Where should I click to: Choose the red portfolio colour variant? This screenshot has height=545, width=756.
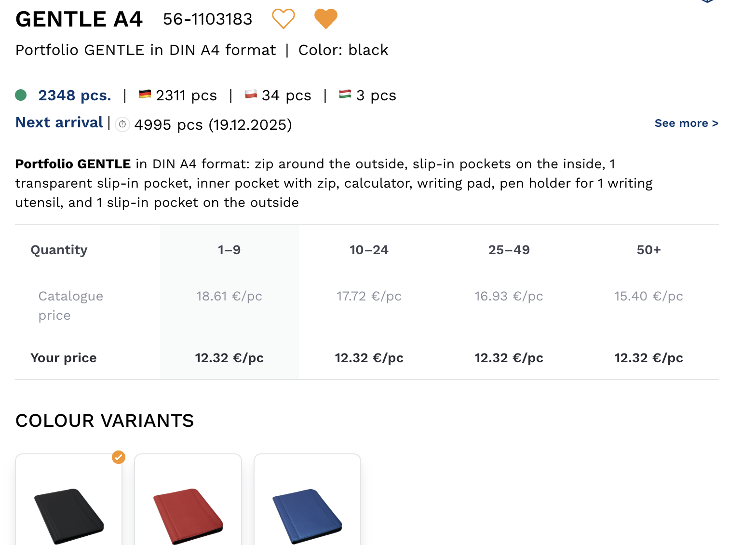[188, 514]
